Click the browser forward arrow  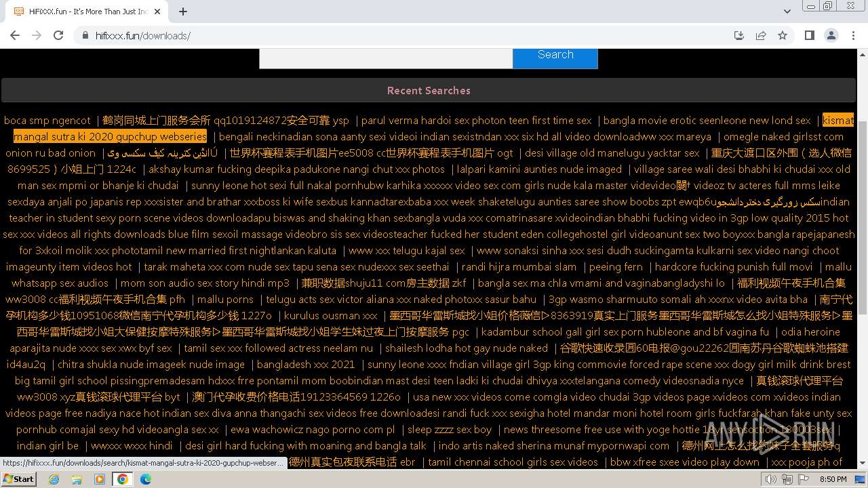coord(37,35)
